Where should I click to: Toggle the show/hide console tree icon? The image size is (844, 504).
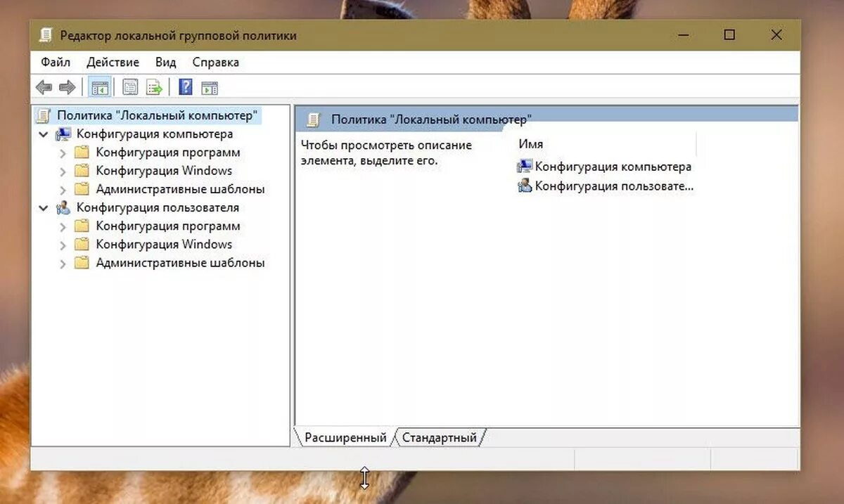point(99,88)
